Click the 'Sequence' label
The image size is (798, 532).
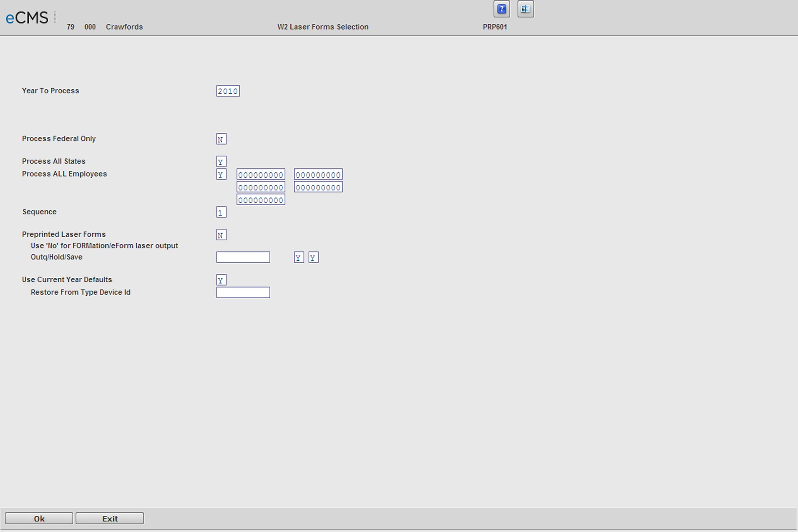(39, 212)
